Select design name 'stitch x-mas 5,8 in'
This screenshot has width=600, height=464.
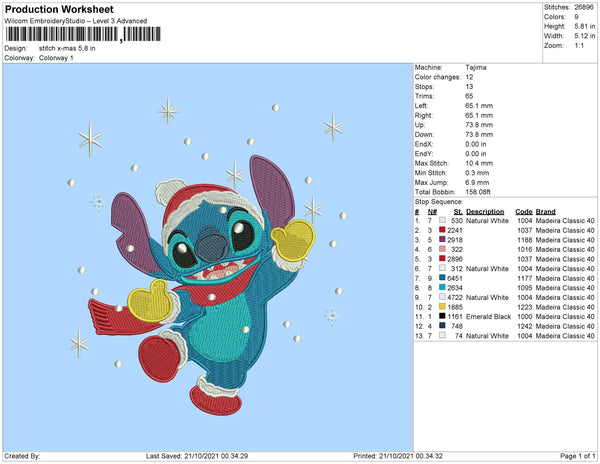(67, 49)
